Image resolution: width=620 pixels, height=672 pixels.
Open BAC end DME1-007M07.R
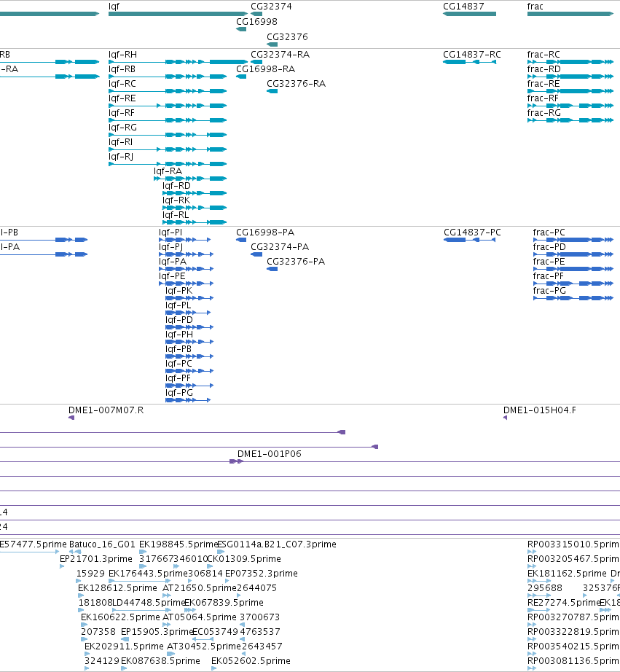point(106,410)
